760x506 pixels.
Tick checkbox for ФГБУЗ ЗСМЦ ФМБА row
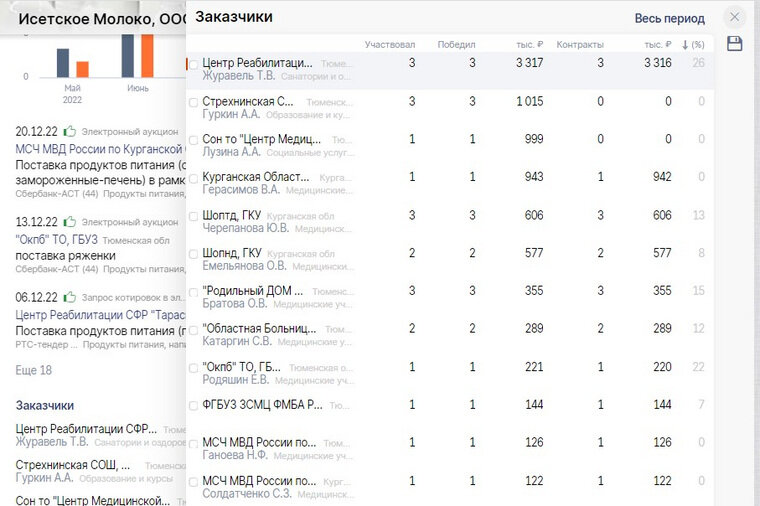(x=193, y=406)
